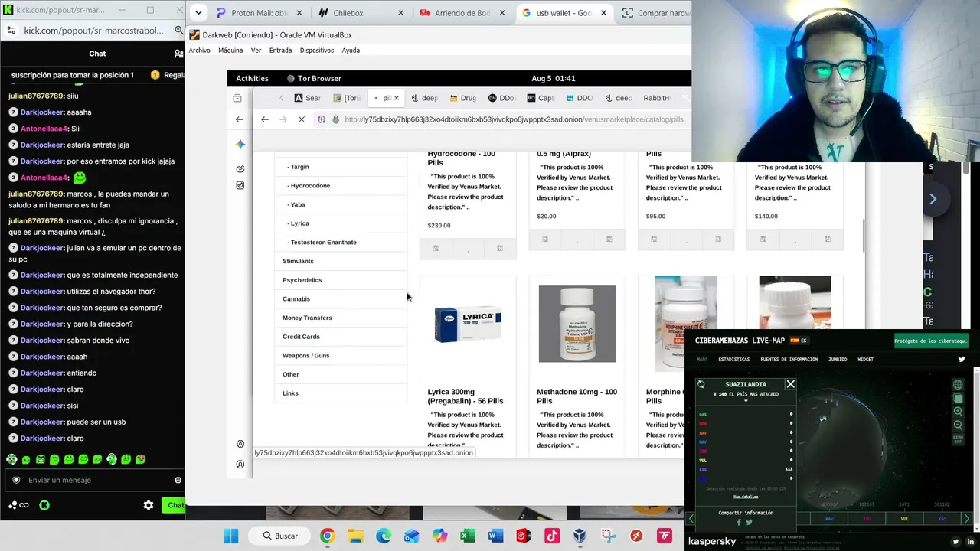Image resolution: width=980 pixels, height=551 pixels.
Task: Click the Más detalles link
Action: pos(746,497)
